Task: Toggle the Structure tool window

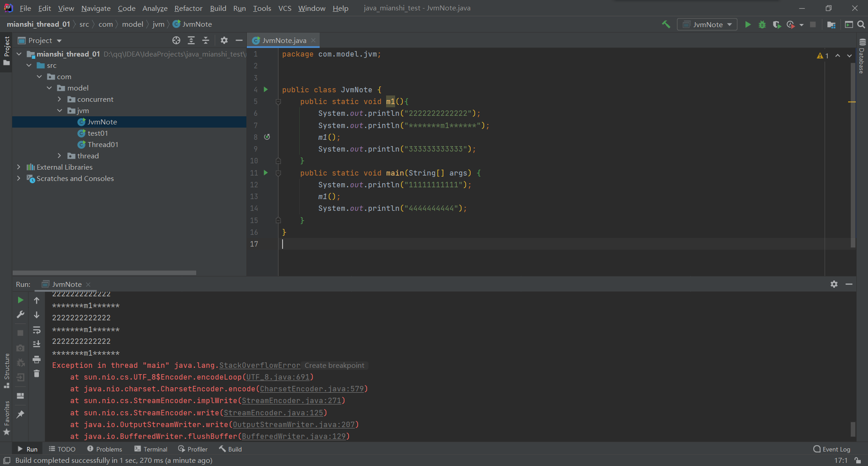Action: pyautogui.click(x=6, y=371)
